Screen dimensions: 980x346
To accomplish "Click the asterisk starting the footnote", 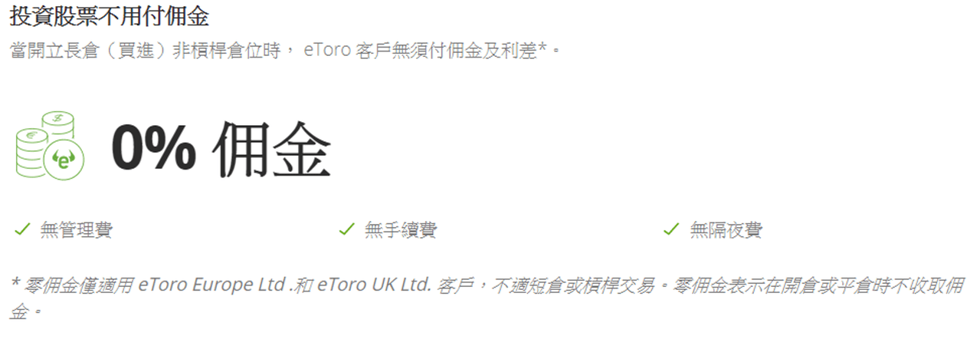I will tap(15, 283).
